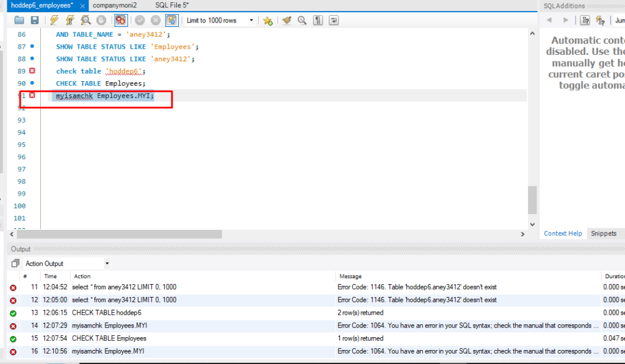
Task: Switch to the companymoni2 tab
Action: coord(115,5)
